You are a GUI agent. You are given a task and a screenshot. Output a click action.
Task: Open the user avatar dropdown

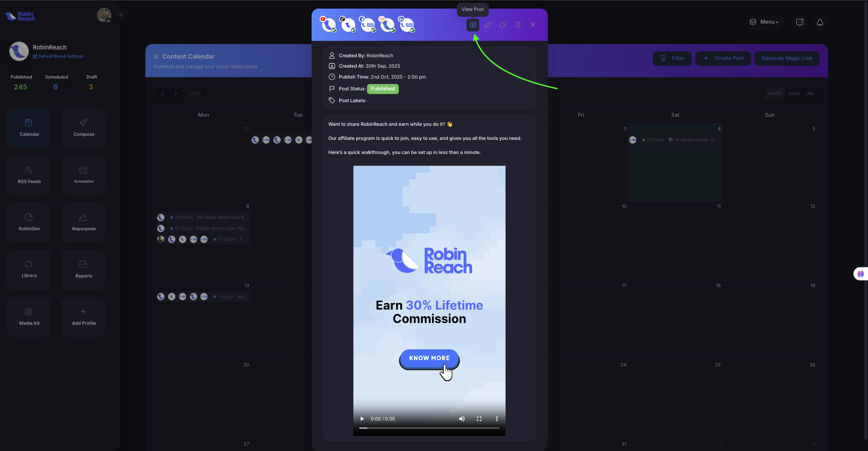[104, 15]
